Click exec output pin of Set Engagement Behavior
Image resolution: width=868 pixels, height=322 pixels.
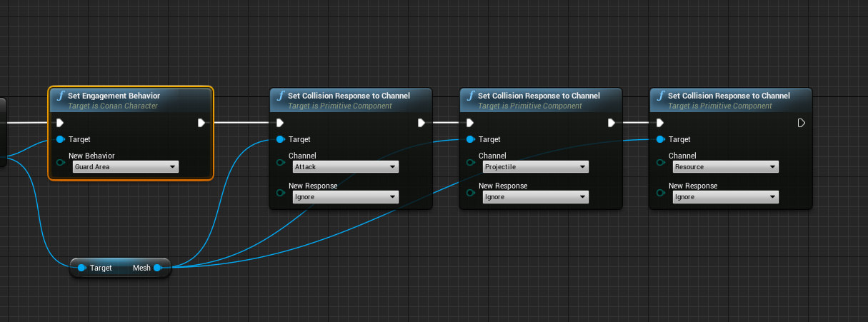click(201, 123)
